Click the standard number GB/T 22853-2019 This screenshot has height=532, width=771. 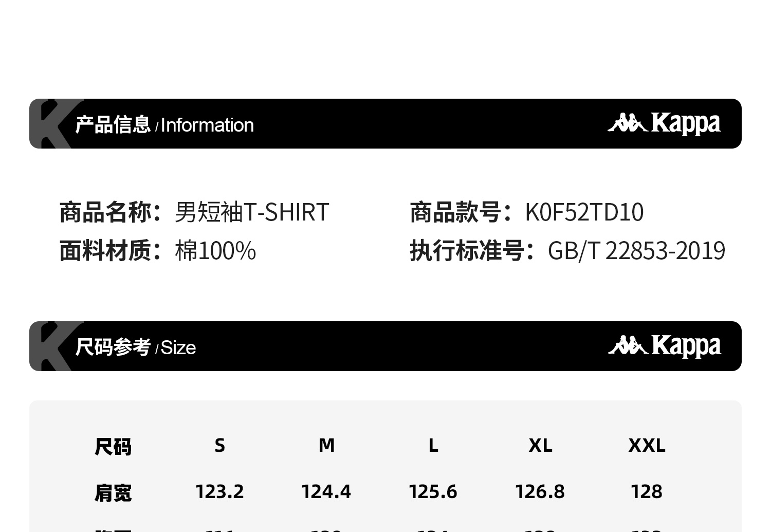(636, 251)
